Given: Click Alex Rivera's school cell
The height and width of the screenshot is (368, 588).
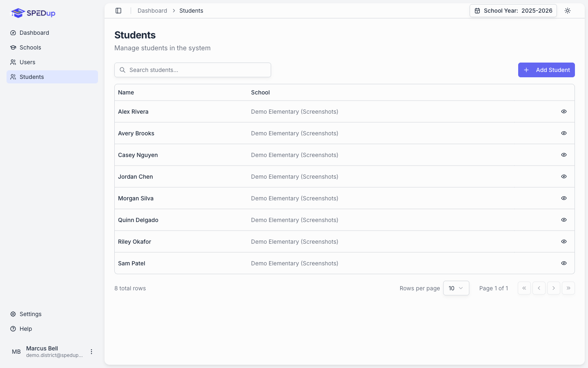Looking at the screenshot, I should [294, 112].
